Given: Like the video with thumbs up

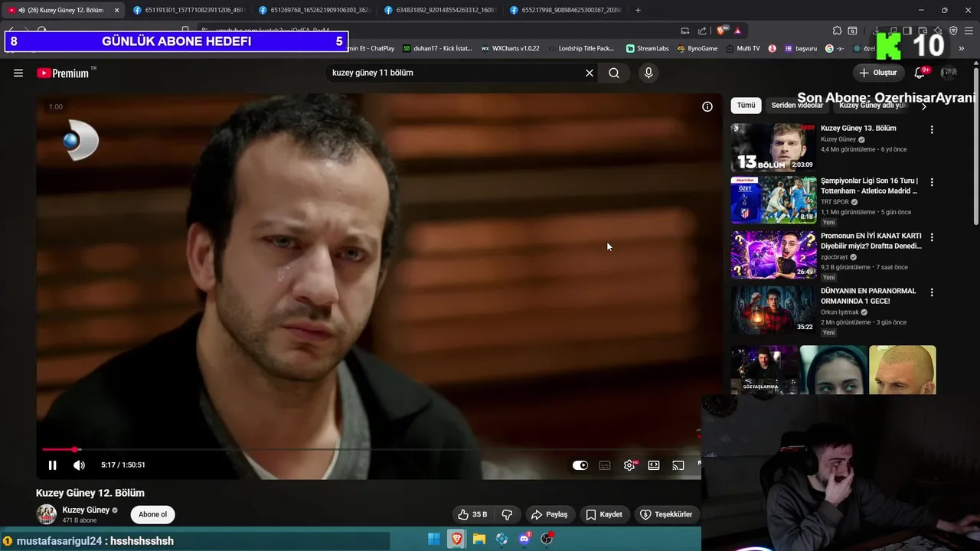Looking at the screenshot, I should tap(473, 514).
